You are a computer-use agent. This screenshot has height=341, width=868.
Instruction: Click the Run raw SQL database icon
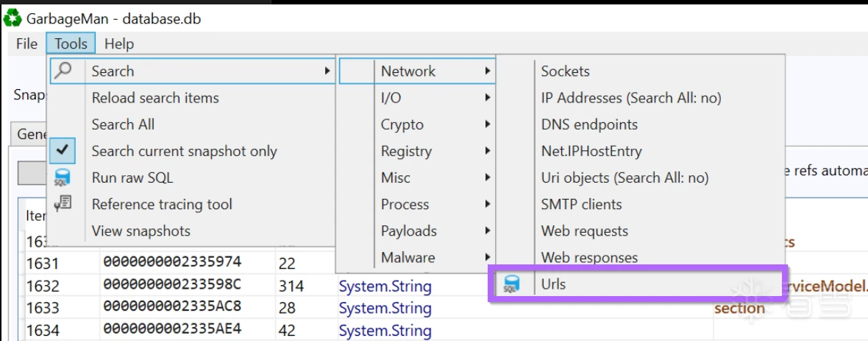click(x=63, y=177)
